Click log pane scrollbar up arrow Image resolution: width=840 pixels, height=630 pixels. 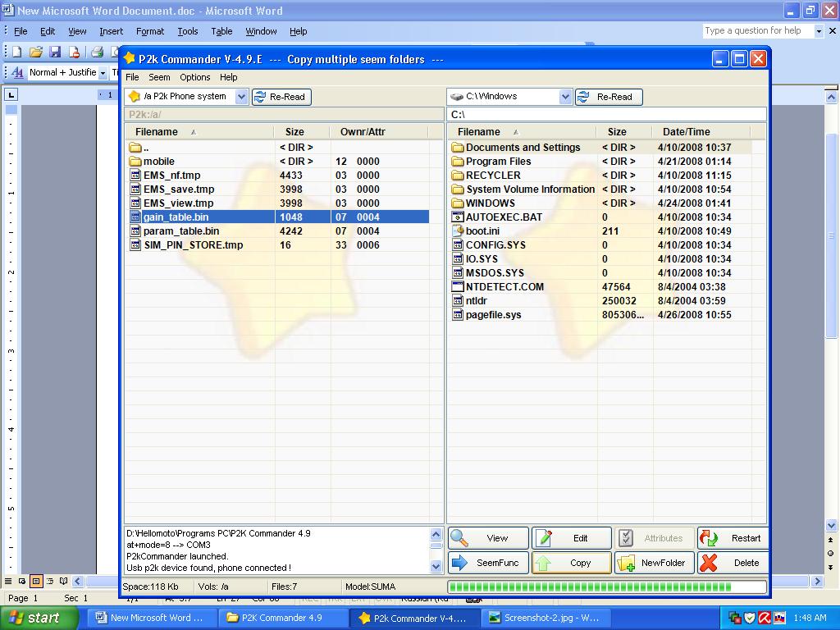[436, 534]
